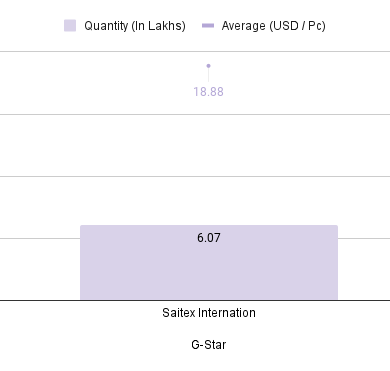Select the lavender Saitex quantity bar
This screenshot has width=390, height=371.
pos(209,263)
